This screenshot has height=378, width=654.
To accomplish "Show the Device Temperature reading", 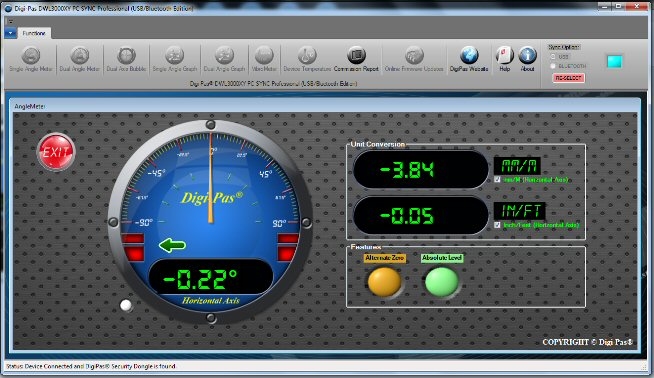I will click(307, 60).
